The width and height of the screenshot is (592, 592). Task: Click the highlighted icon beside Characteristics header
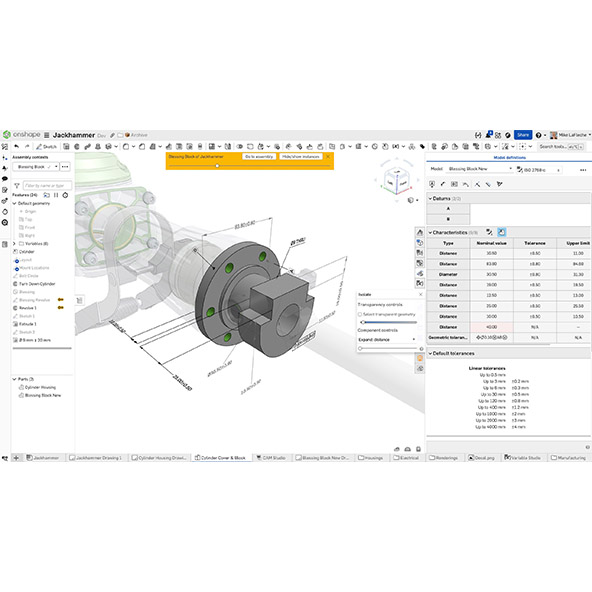tap(501, 232)
